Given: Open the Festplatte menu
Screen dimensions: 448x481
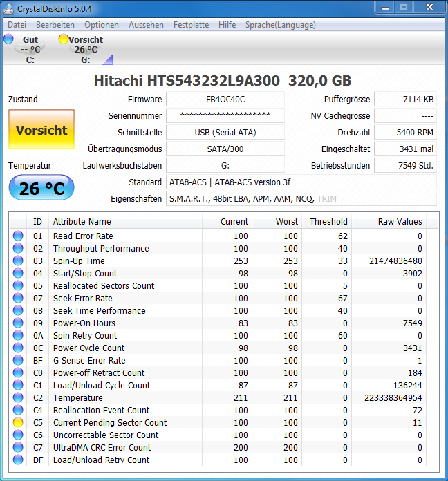Looking at the screenshot, I should click(x=192, y=25).
